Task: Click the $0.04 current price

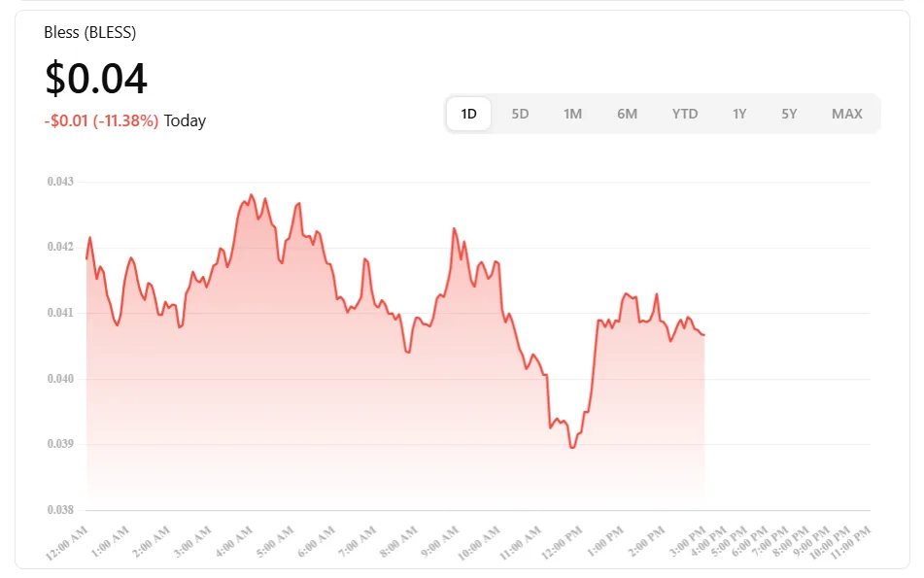Action: (96, 79)
